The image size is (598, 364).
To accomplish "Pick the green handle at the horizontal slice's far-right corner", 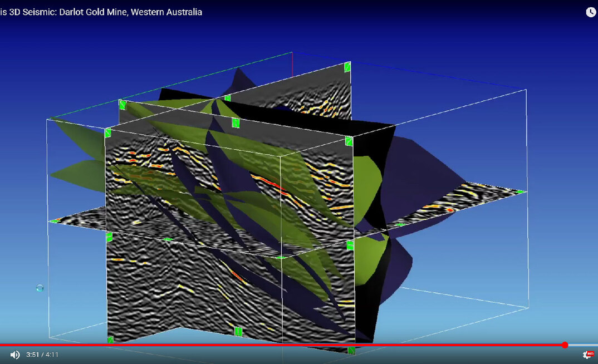I will click(520, 192).
